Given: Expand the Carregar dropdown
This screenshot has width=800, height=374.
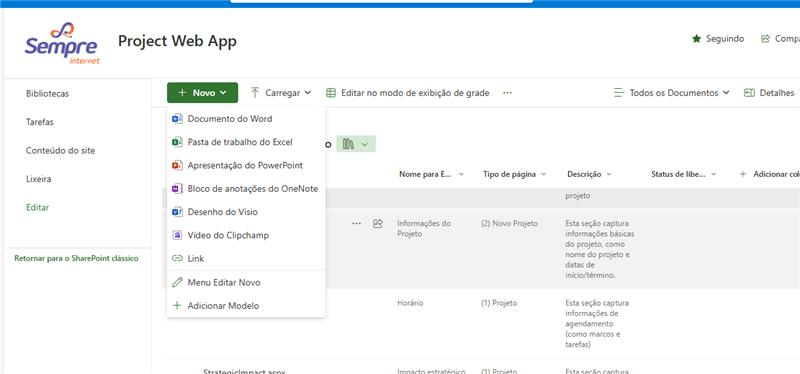Looking at the screenshot, I should pyautogui.click(x=308, y=93).
